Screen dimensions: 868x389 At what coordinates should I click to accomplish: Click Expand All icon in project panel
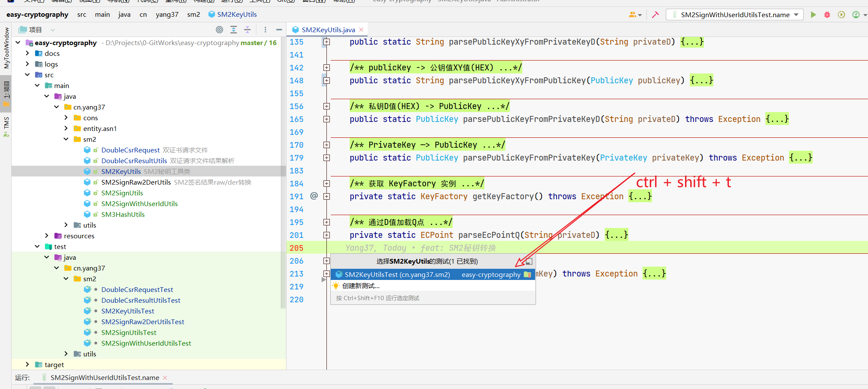(234, 30)
